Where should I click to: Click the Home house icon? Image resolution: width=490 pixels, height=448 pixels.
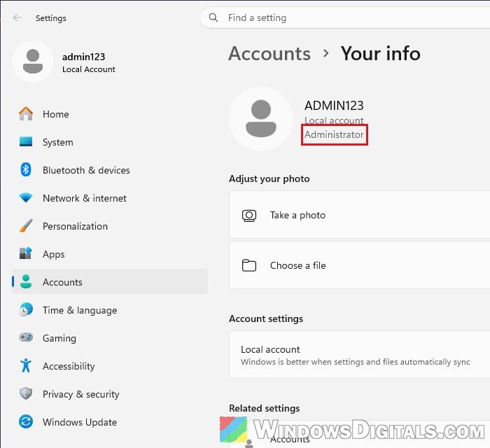(x=26, y=113)
